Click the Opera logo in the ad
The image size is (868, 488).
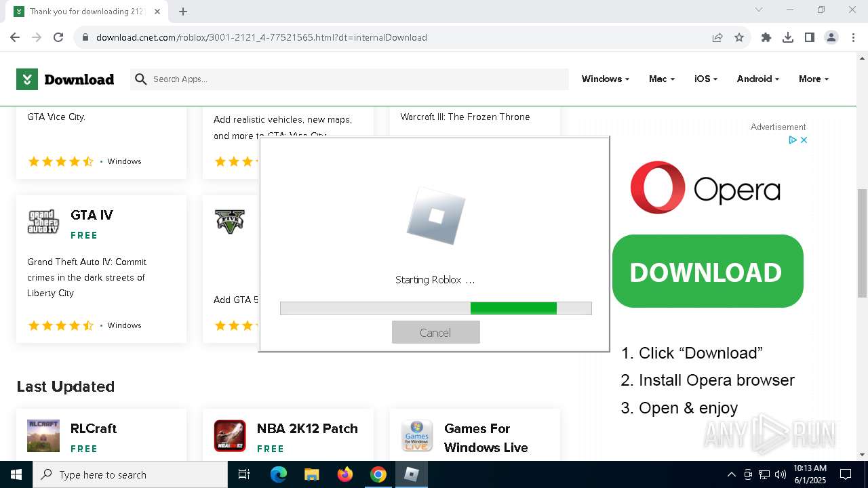point(705,188)
